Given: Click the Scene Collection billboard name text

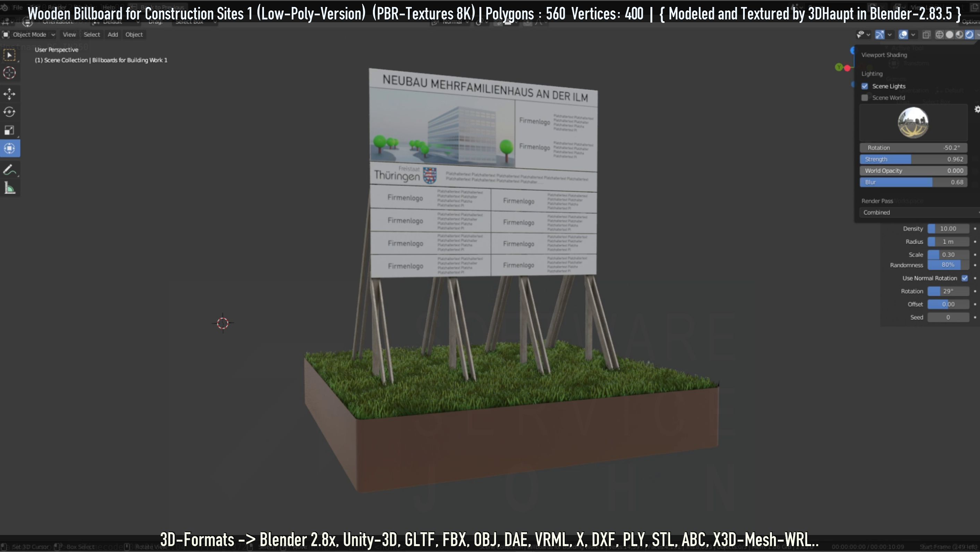Looking at the screenshot, I should coord(101,60).
